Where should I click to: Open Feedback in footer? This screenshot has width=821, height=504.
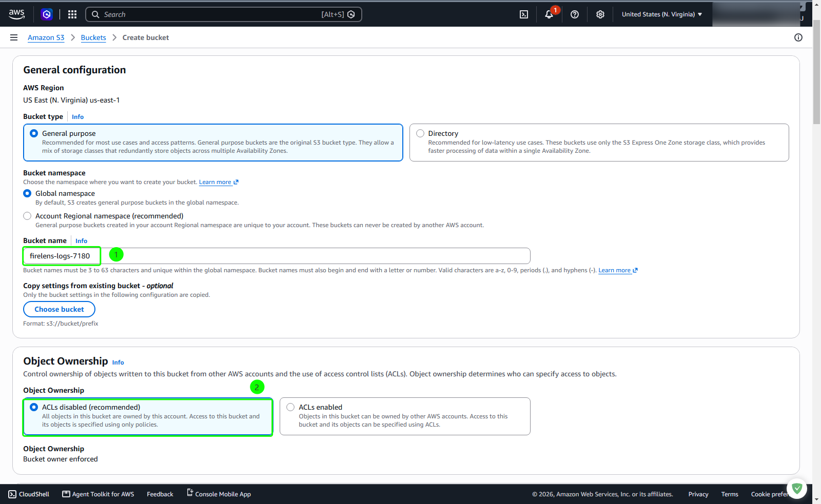coord(160,494)
